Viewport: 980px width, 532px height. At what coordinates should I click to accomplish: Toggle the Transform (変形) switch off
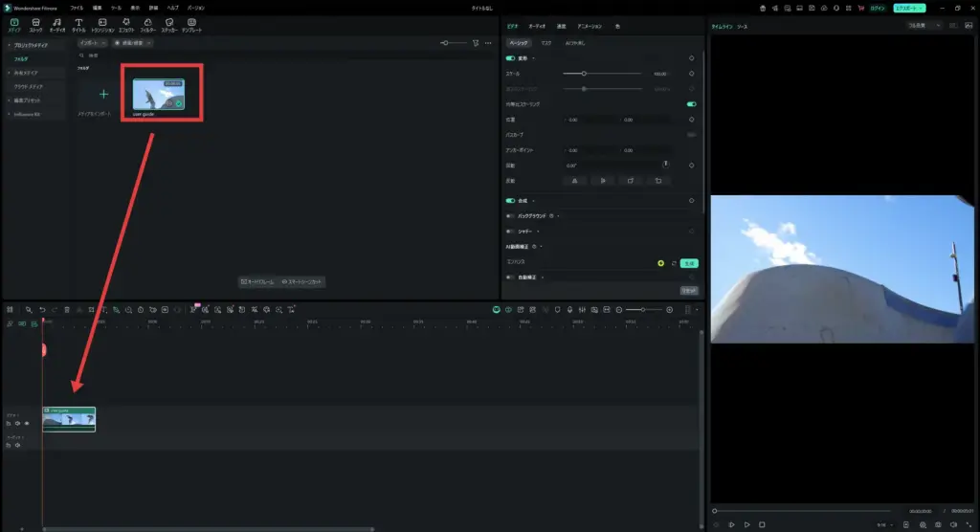510,58
